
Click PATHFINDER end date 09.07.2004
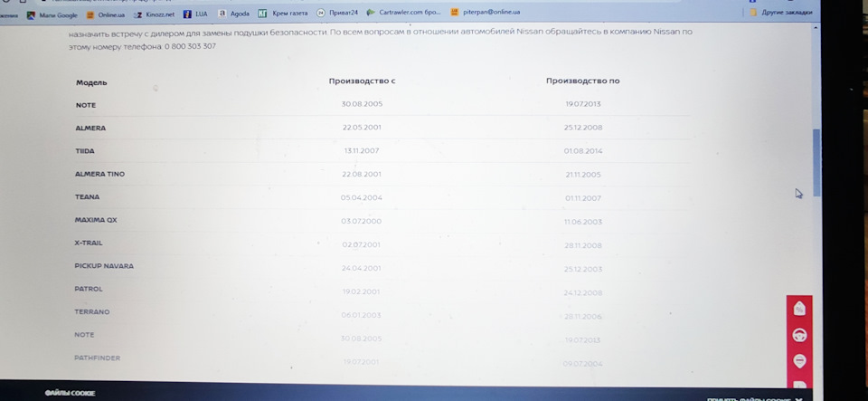pos(583,364)
